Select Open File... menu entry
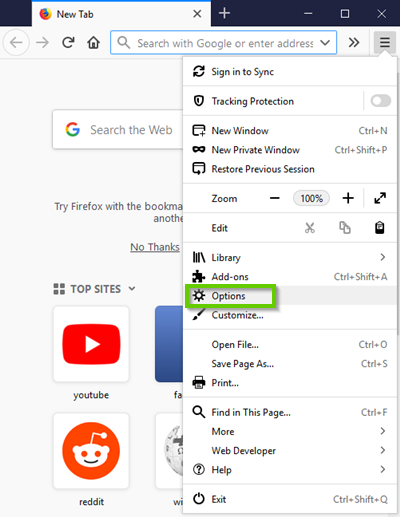This screenshot has width=400, height=517. (289, 344)
